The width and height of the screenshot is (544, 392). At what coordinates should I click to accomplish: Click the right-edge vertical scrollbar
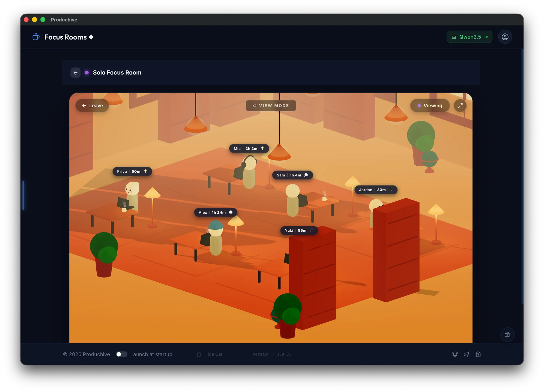pos(522,176)
